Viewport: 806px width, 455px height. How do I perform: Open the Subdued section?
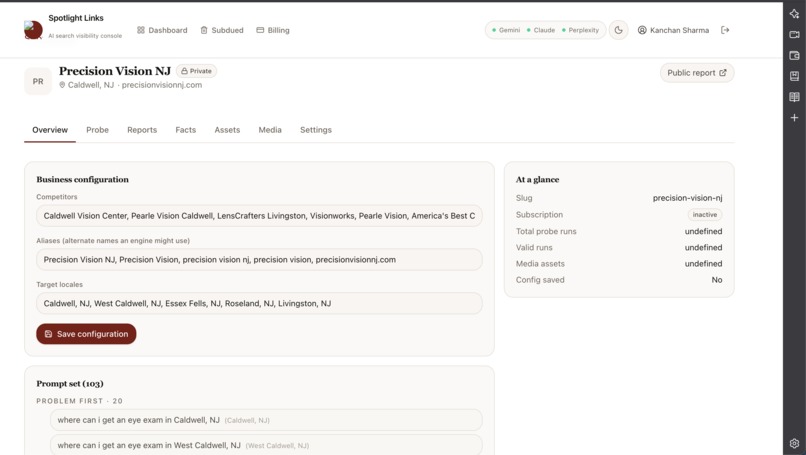(x=222, y=30)
